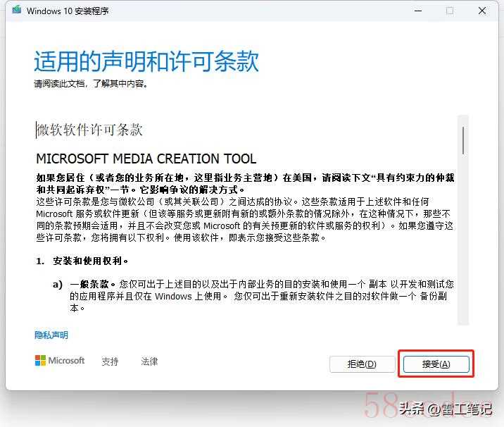504x427 pixels.
Task: Close the Windows 10 setup window
Action: click(482, 11)
